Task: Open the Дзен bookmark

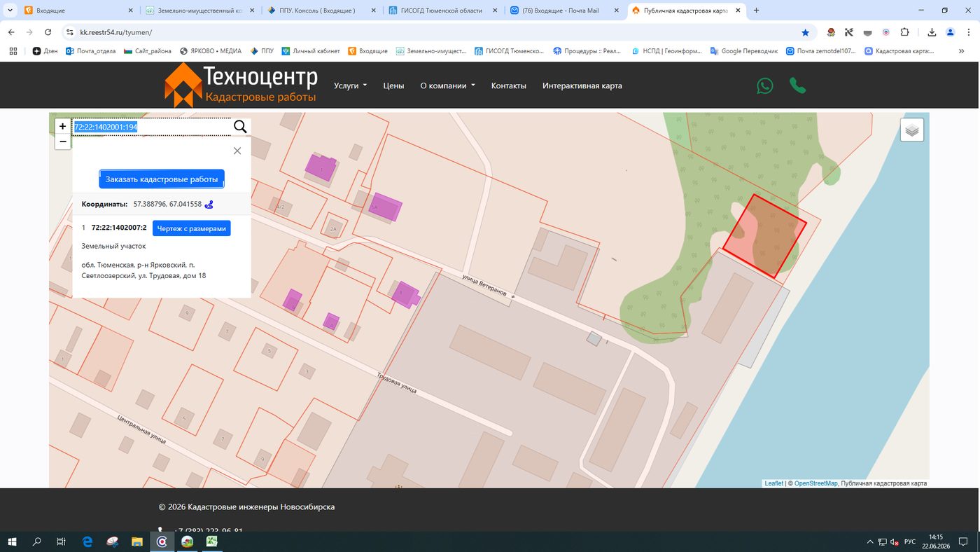Action: (x=45, y=51)
